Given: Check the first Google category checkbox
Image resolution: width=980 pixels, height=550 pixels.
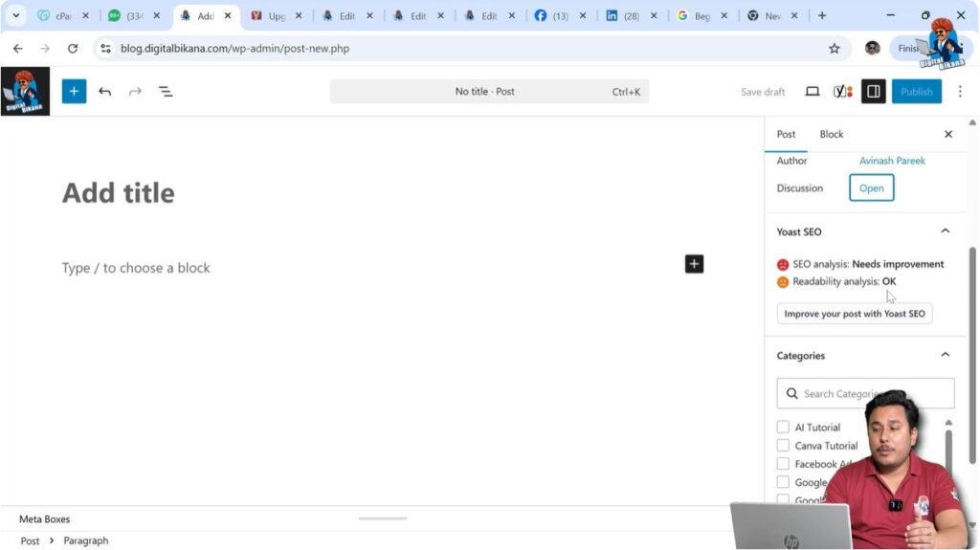Looking at the screenshot, I should pyautogui.click(x=783, y=482).
